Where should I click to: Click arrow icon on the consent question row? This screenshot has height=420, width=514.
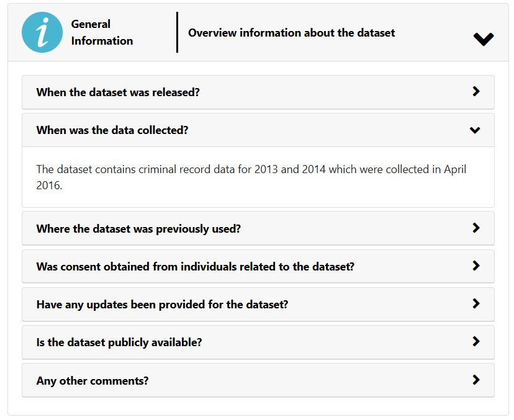click(x=476, y=266)
